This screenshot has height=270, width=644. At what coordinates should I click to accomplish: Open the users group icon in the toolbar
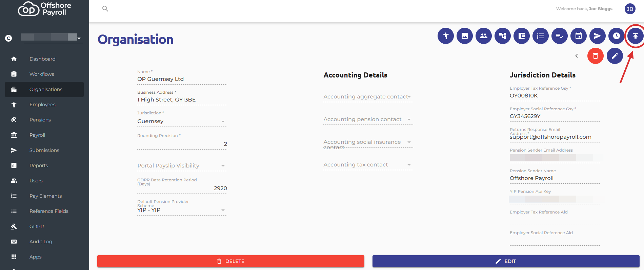pyautogui.click(x=484, y=36)
